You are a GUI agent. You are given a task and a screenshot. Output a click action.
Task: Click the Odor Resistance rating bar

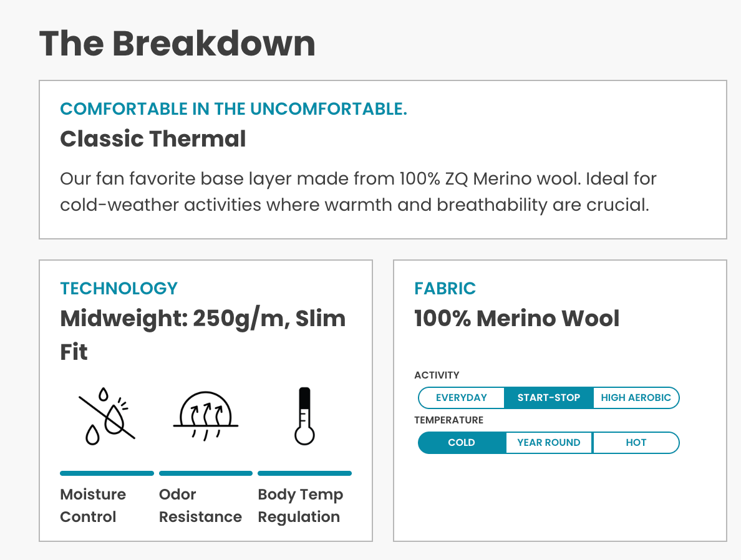(x=205, y=473)
